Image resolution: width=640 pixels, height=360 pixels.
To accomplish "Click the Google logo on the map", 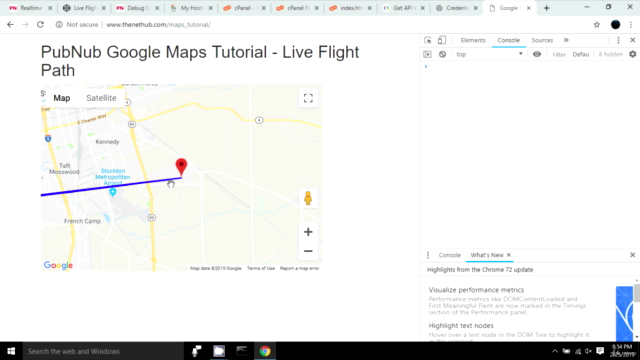I will coord(58,265).
